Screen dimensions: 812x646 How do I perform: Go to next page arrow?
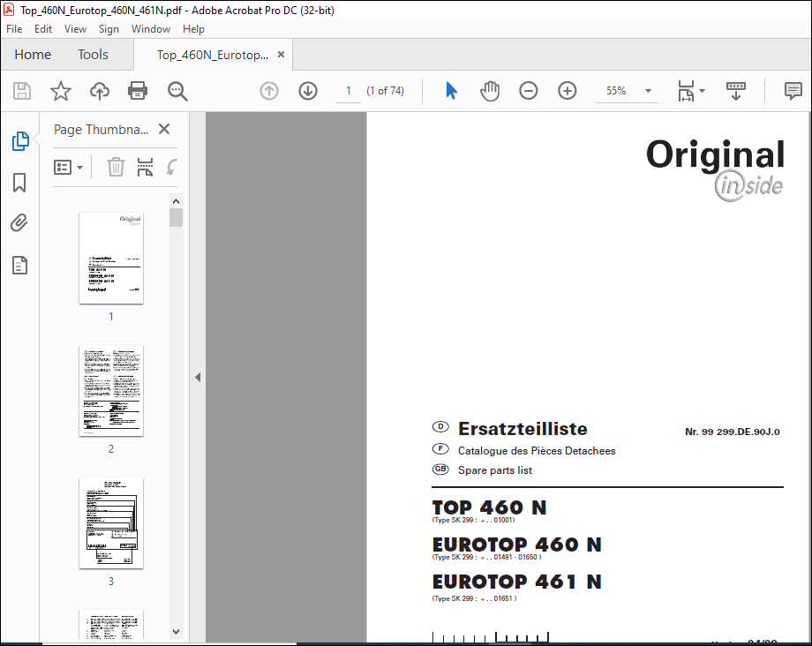[x=308, y=91]
